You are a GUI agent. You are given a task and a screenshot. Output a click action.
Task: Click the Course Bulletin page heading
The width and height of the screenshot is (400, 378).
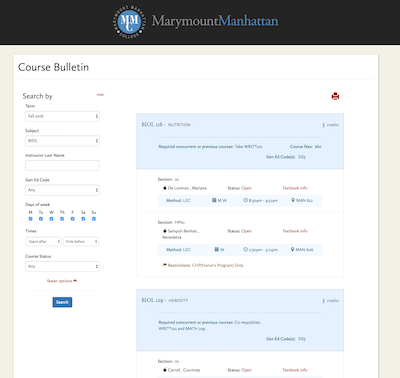tap(53, 67)
